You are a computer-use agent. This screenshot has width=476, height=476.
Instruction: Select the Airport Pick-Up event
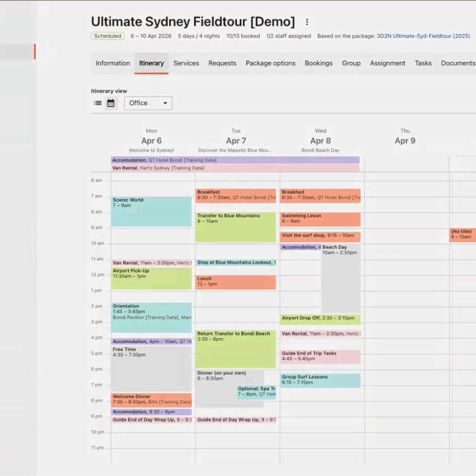pyautogui.click(x=151, y=278)
